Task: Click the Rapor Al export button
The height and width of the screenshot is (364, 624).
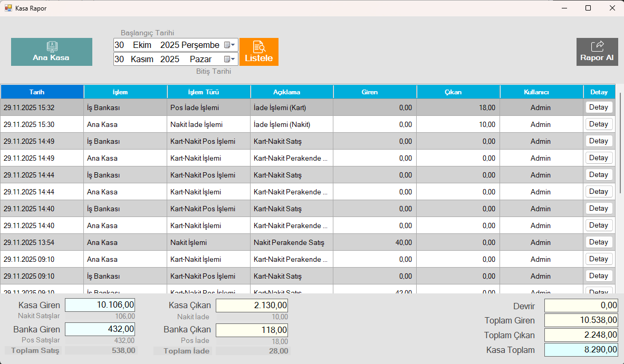Action: 597,52
